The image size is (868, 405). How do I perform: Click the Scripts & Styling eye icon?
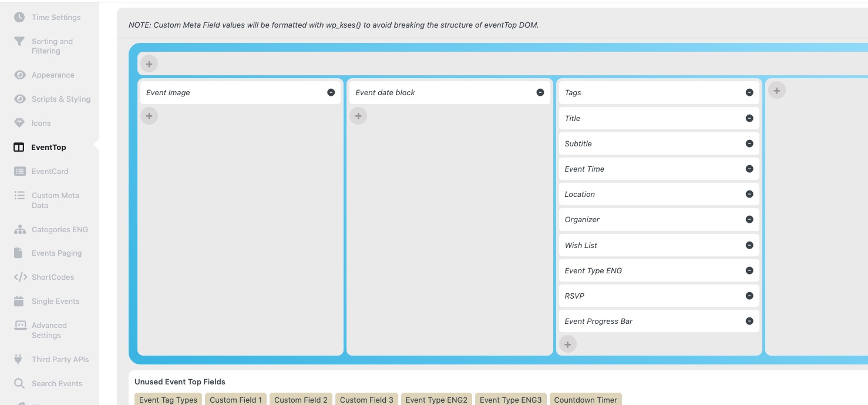(19, 99)
